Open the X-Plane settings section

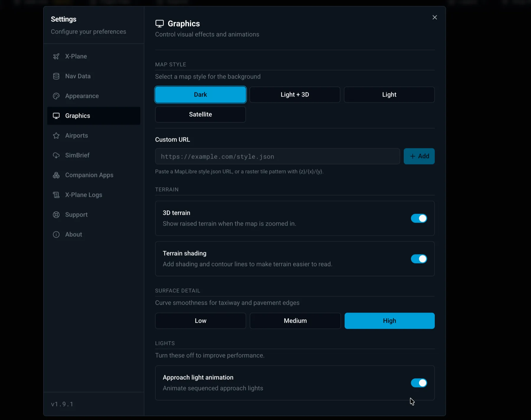click(x=94, y=56)
